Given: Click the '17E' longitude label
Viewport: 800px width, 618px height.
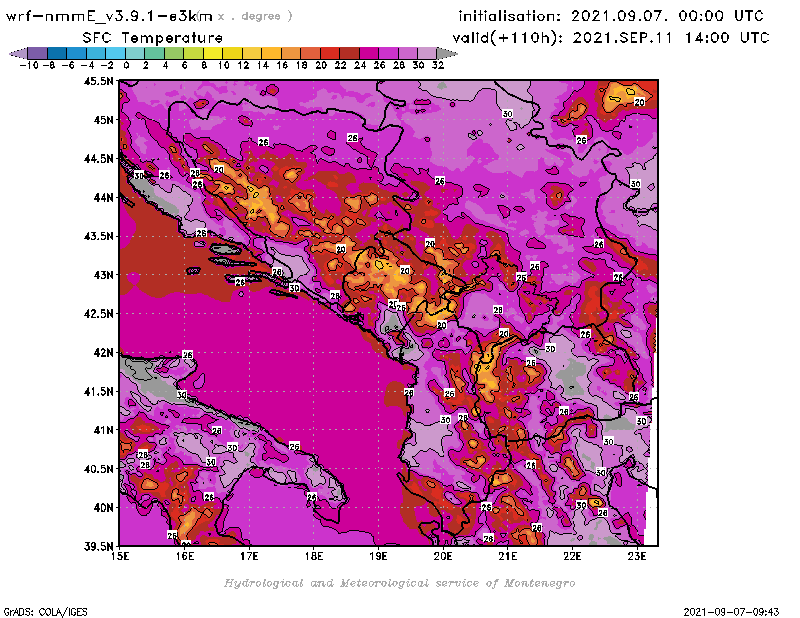Looking at the screenshot, I should coord(249,556).
